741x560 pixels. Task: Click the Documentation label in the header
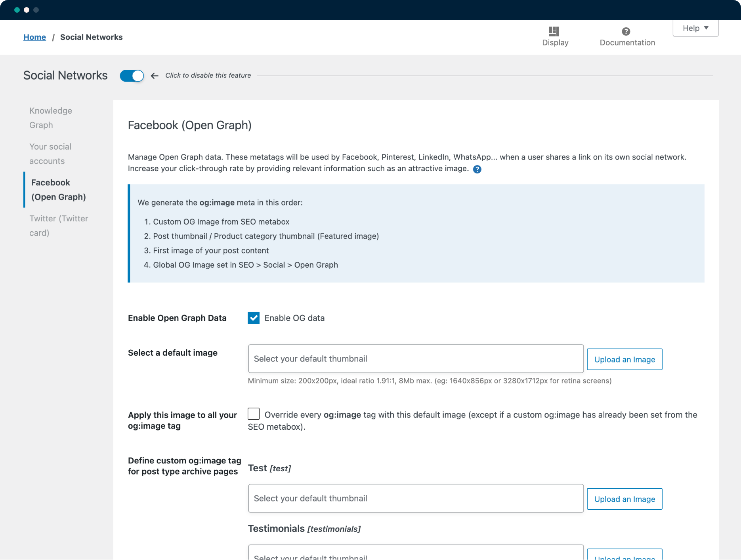627,43
